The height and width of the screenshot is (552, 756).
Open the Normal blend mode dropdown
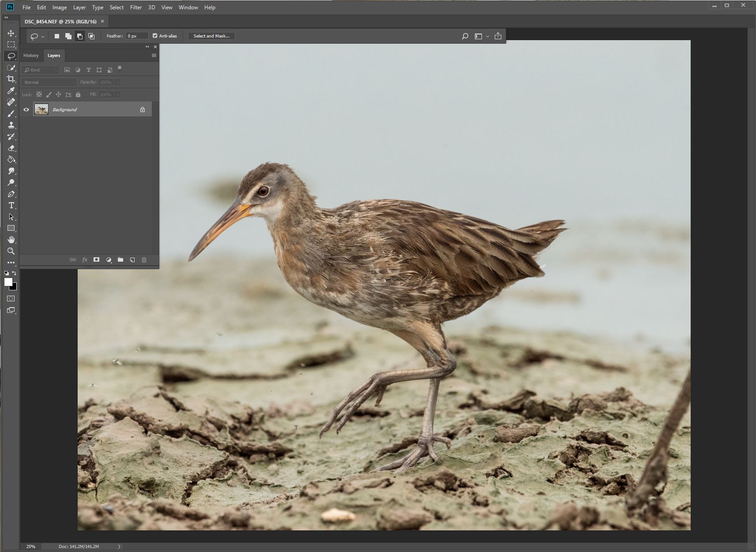pyautogui.click(x=49, y=82)
